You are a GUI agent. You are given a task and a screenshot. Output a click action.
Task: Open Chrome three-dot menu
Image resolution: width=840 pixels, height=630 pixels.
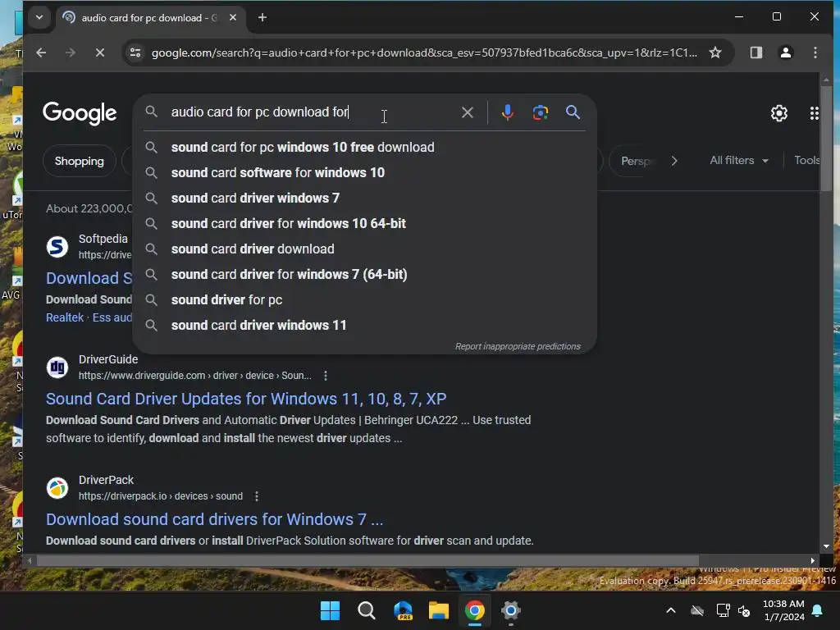815,52
